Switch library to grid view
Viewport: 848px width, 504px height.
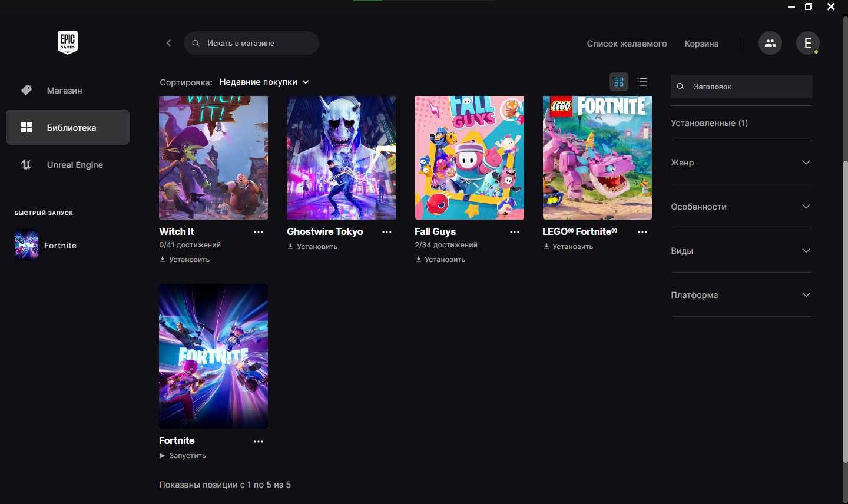pos(619,82)
